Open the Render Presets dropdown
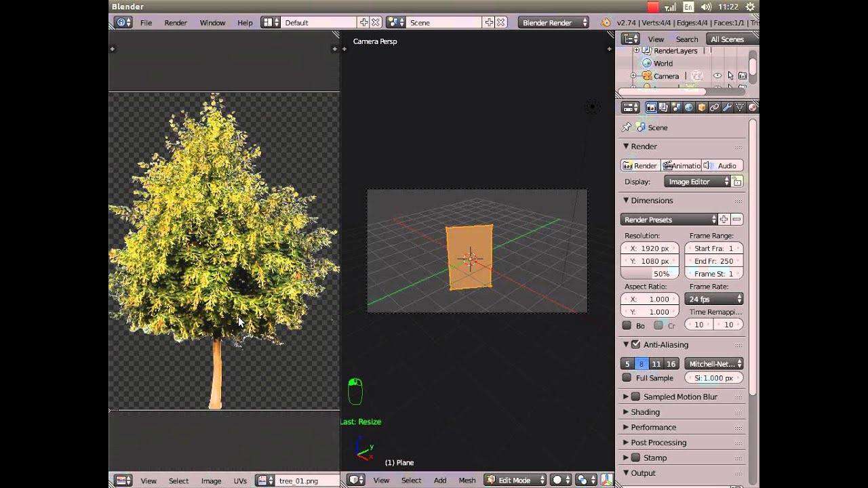 coord(669,220)
